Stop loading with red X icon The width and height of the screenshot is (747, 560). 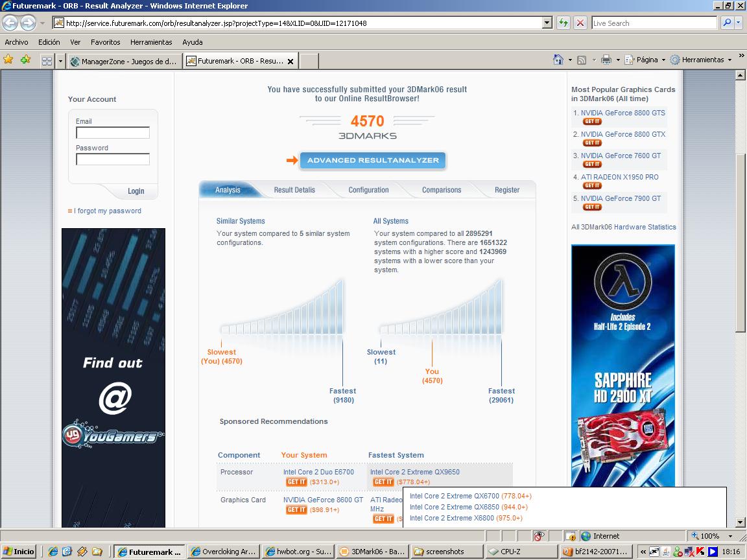[x=580, y=23]
